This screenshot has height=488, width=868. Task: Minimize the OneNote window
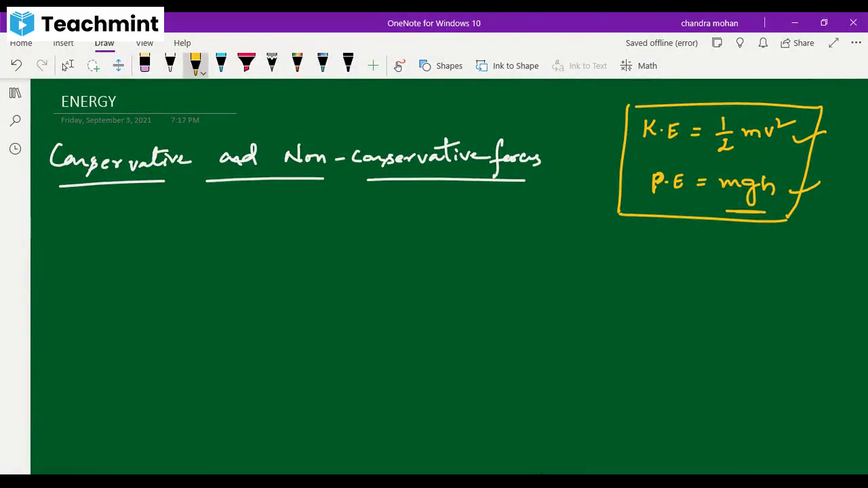click(795, 23)
